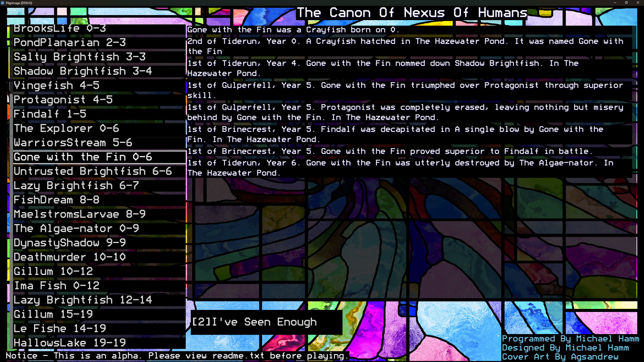
Task: Click the alpha notice readme text
Action: 177,356
